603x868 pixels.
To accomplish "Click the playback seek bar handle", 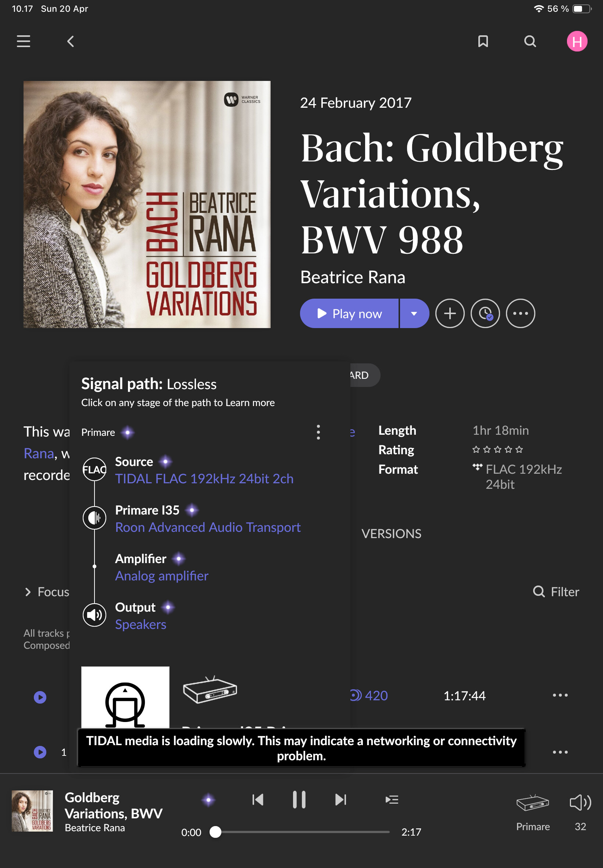I will 215,831.
